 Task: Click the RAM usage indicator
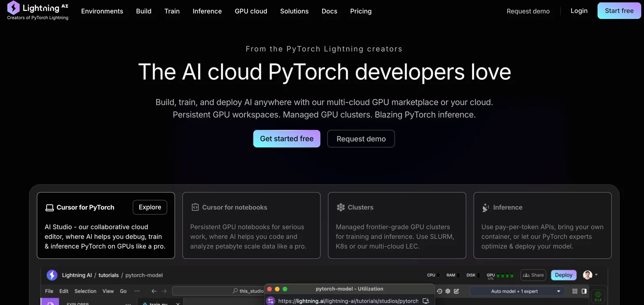(453, 275)
